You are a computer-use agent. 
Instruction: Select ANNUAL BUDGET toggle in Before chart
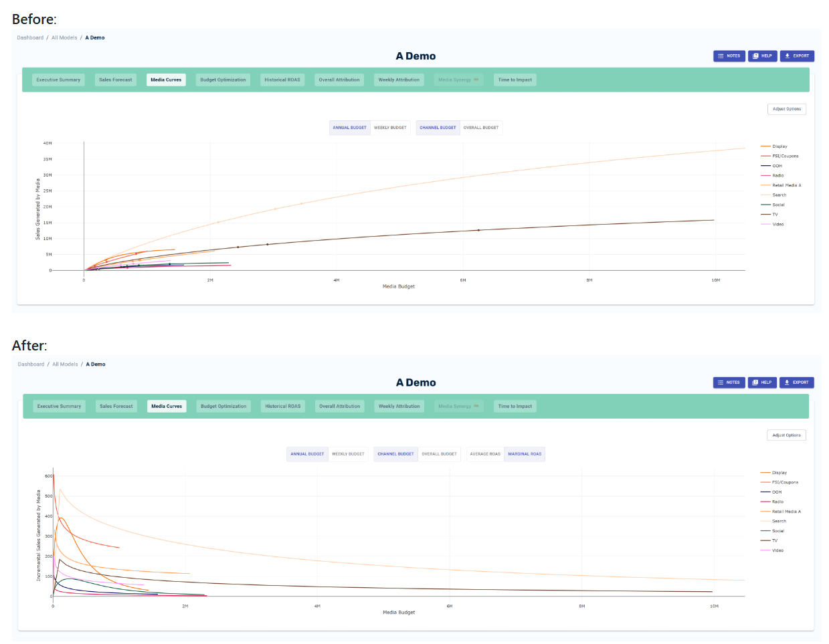pos(350,128)
